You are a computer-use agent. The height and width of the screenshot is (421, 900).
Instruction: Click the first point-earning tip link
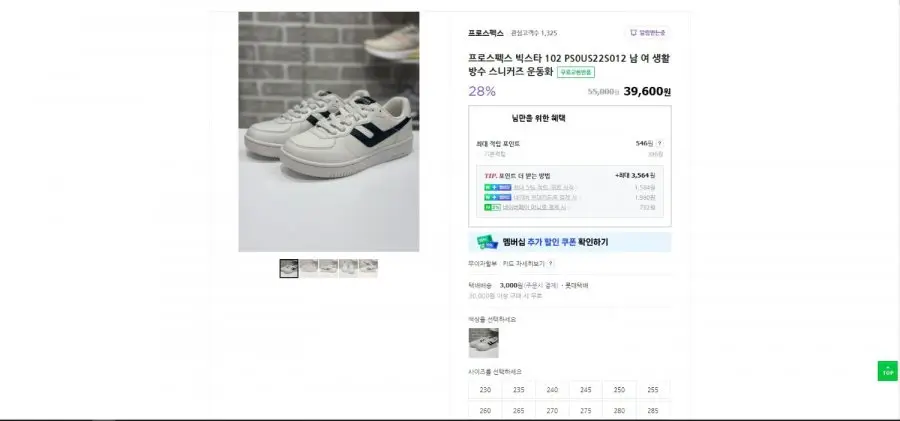coord(544,188)
